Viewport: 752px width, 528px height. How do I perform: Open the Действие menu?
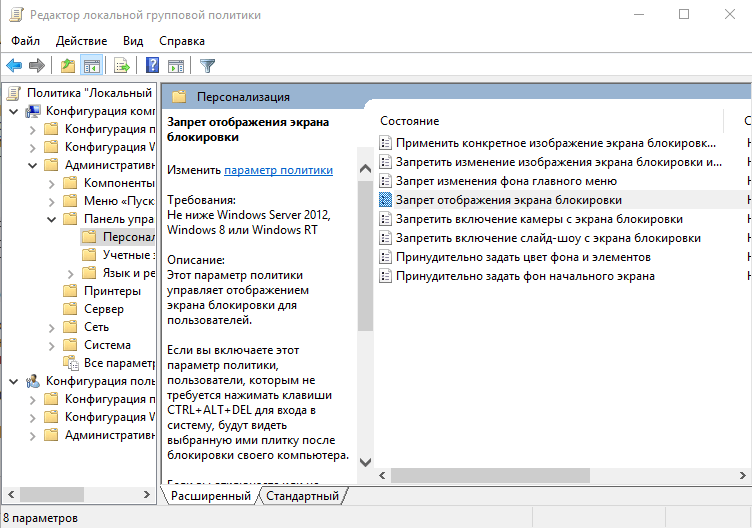click(82, 41)
